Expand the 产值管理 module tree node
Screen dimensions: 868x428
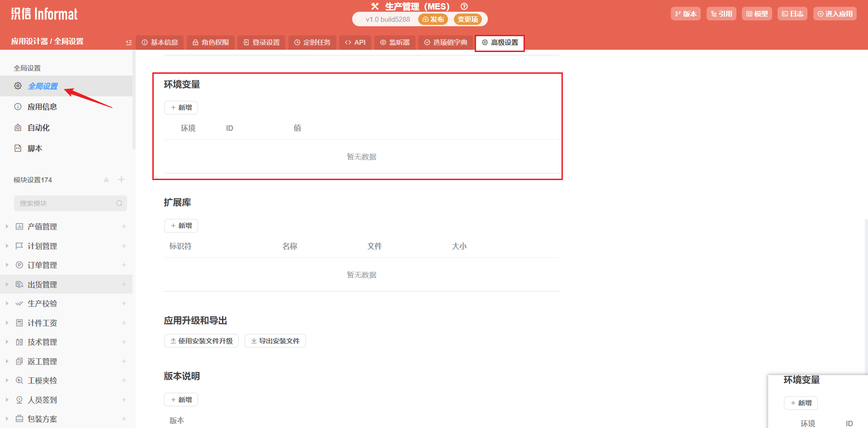pos(7,226)
